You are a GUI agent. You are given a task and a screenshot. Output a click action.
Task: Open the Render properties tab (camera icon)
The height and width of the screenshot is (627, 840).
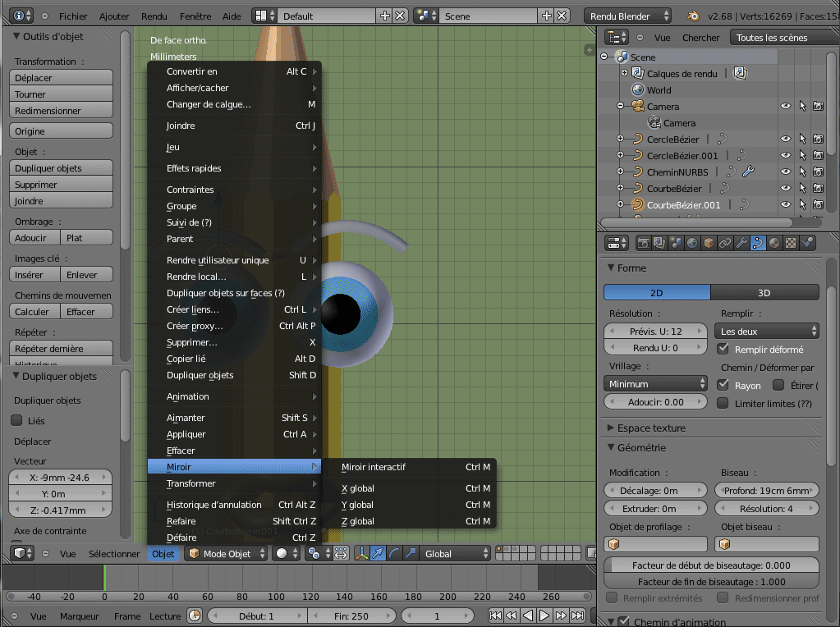(643, 243)
